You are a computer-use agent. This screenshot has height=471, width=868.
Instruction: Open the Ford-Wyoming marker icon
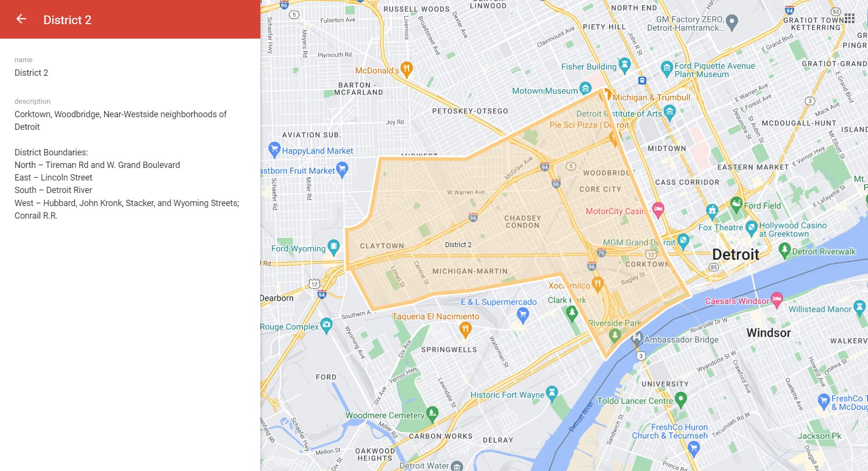click(x=333, y=247)
